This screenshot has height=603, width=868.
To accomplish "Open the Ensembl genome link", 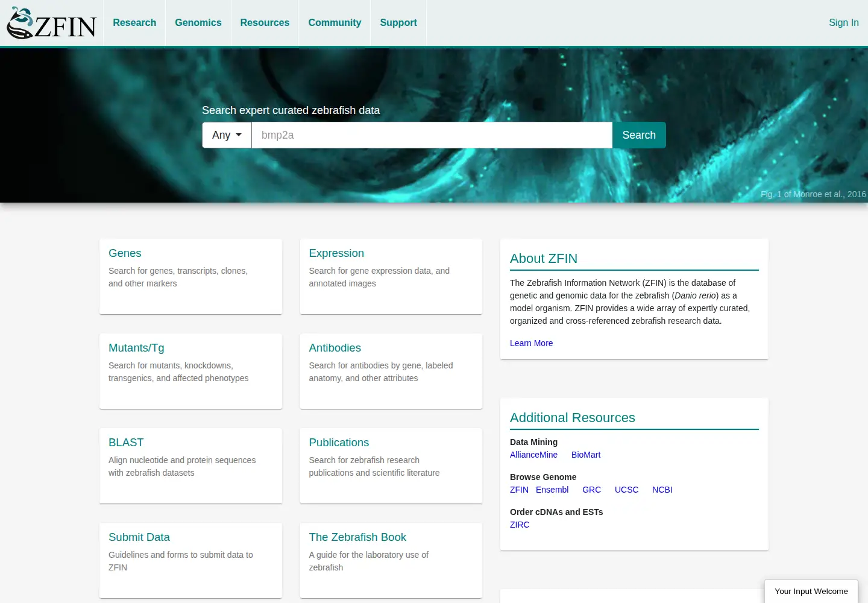I will tap(552, 490).
